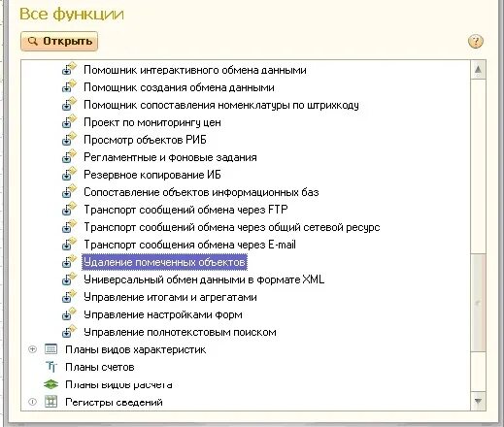Image resolution: width=504 pixels, height=427 pixels.
Task: Select Транспорт сообщений через общий сетевой ресурс
Action: coord(232,227)
